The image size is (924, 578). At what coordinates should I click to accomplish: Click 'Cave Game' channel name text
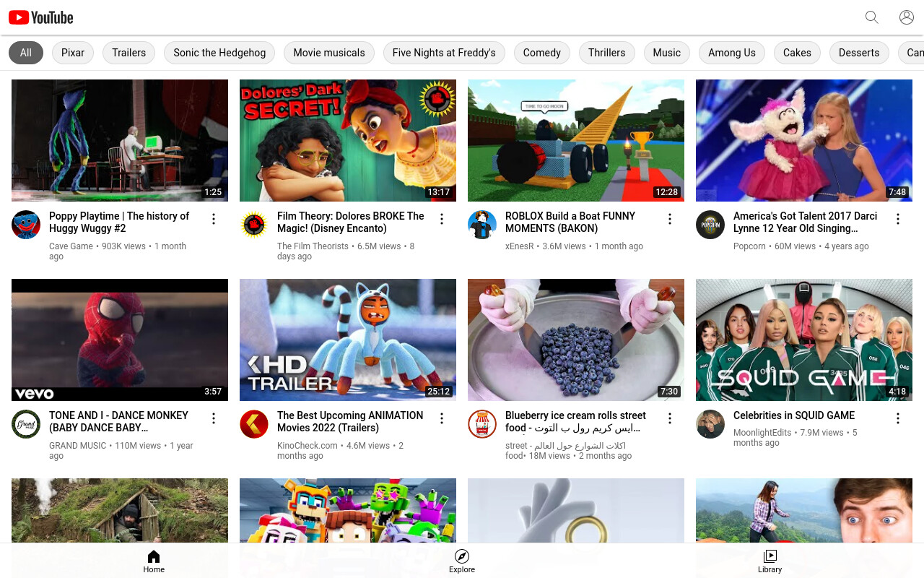[x=71, y=246]
